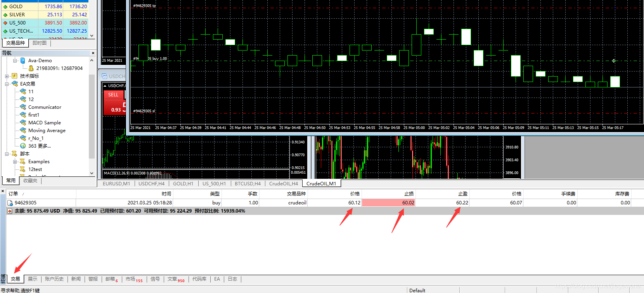Click the USDCHF chart window icon
Viewport: 644px width, 293px height.
point(104,76)
